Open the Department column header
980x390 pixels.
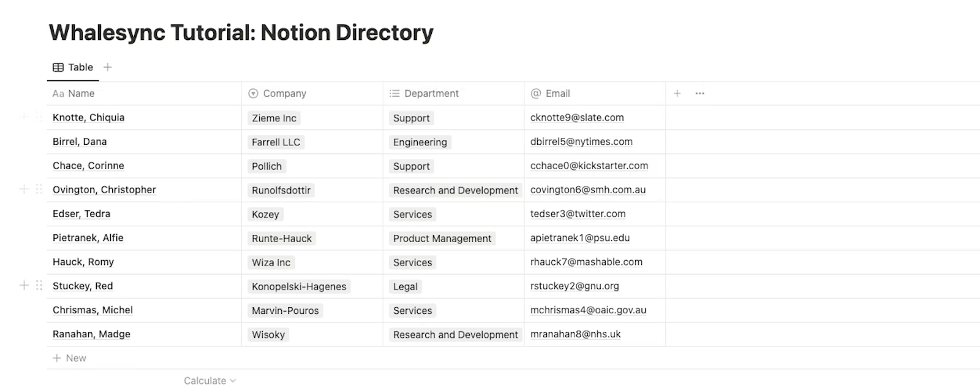[453, 93]
